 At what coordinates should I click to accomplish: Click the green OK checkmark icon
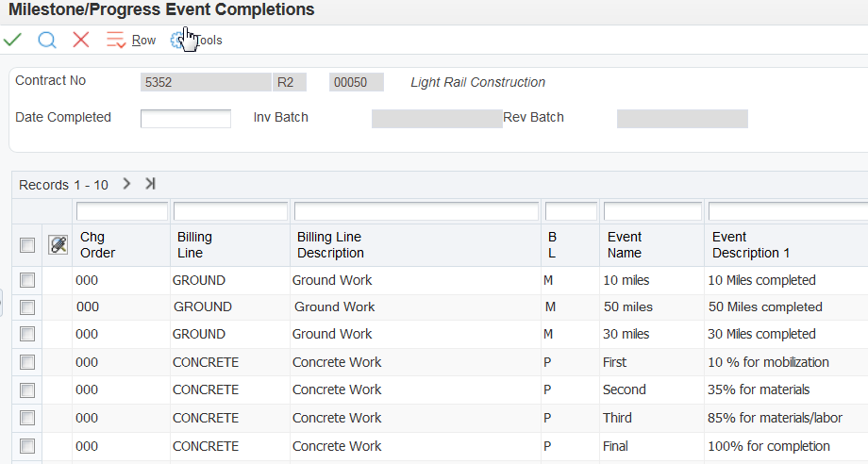(13, 40)
